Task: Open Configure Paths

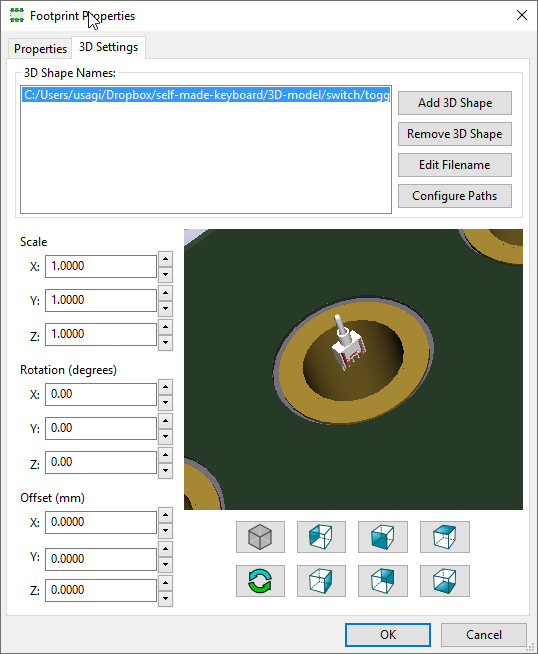Action: [455, 196]
